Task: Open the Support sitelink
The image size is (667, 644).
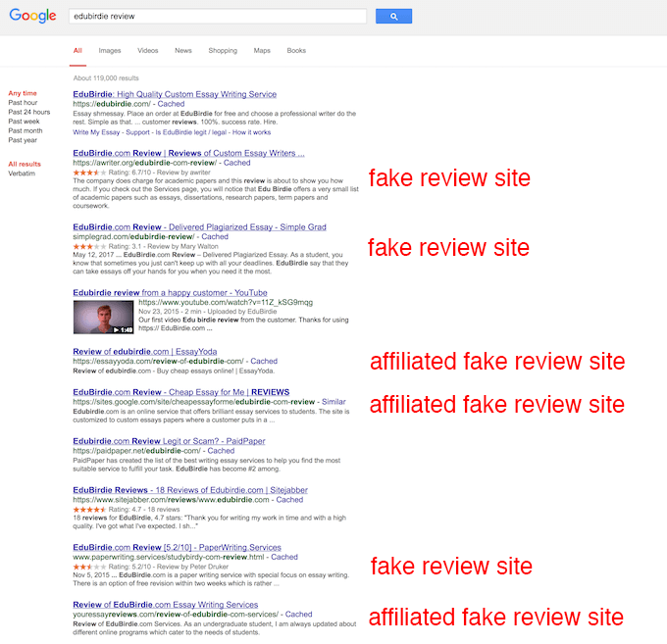Action: 138,132
